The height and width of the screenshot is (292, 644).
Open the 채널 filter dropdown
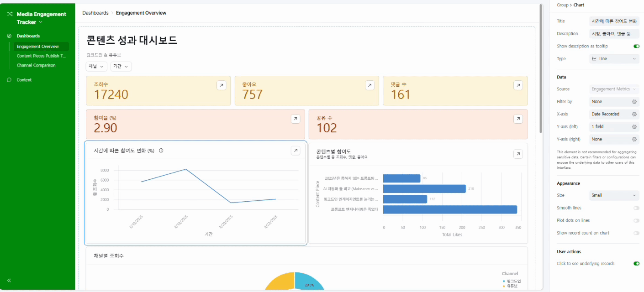pos(96,66)
